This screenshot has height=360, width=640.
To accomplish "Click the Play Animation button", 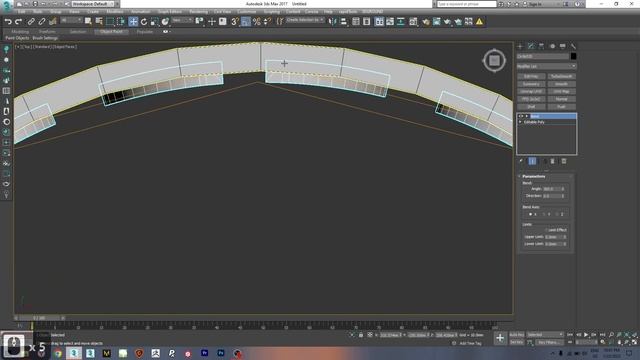I will (586, 335).
